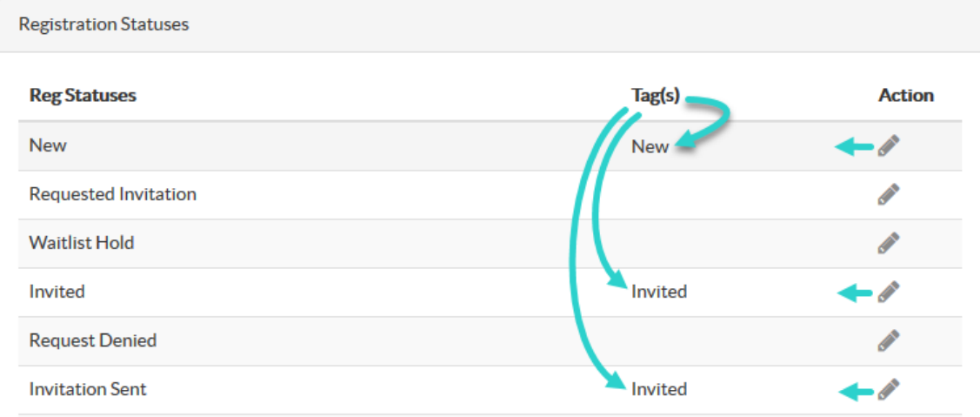Click the Request Denied row label

click(x=92, y=340)
